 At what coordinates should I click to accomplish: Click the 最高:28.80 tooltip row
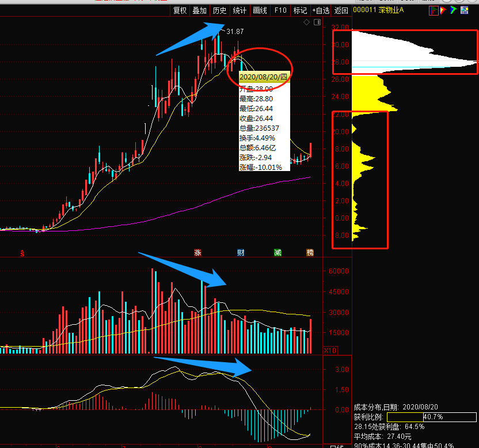coord(256,99)
